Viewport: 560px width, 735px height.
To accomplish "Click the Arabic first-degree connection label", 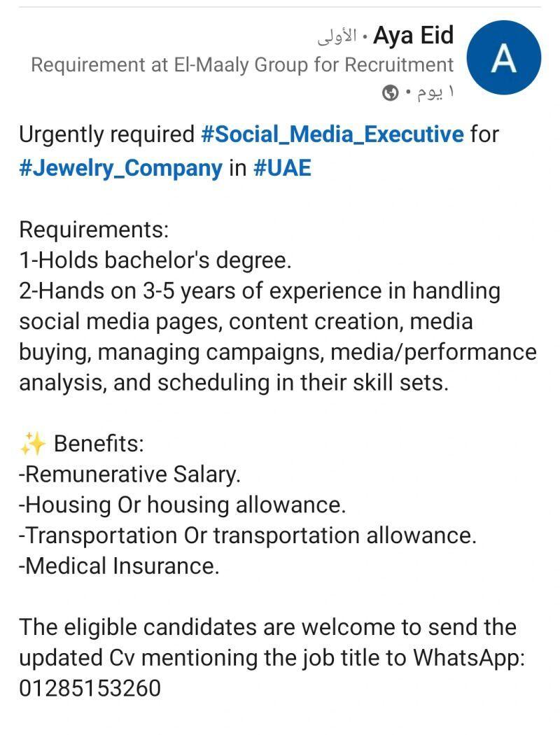I will pyautogui.click(x=337, y=36).
